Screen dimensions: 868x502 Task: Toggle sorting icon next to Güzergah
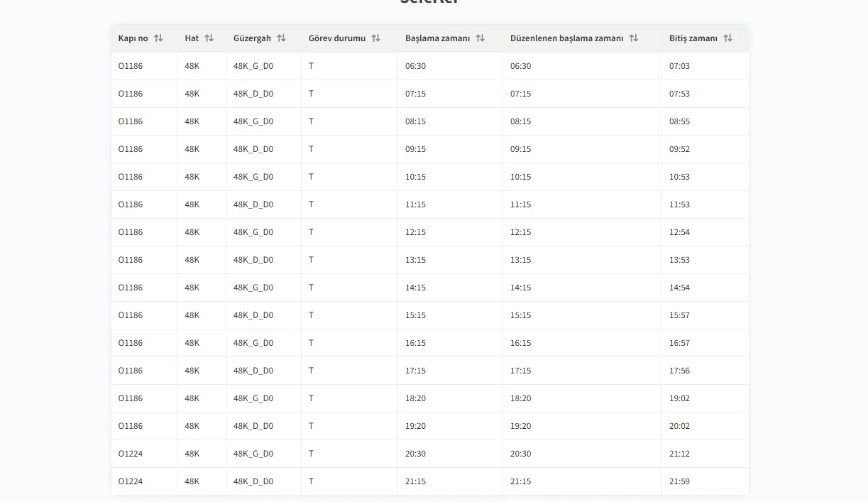tap(281, 38)
